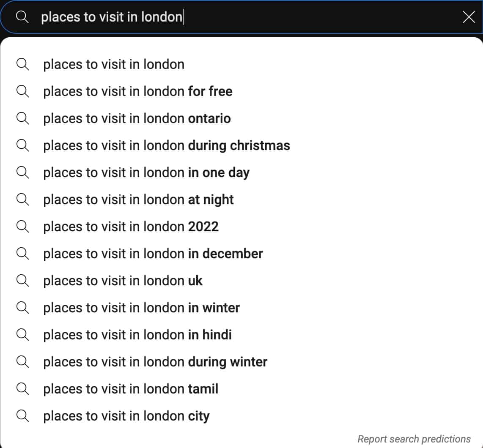Open 'Report search predictions' link

414,439
